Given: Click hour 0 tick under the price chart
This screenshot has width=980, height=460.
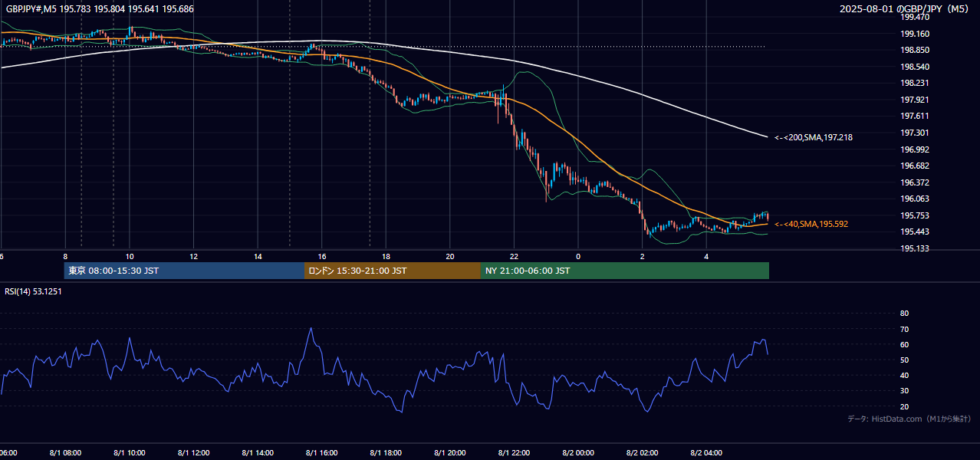Looking at the screenshot, I should point(578,256).
